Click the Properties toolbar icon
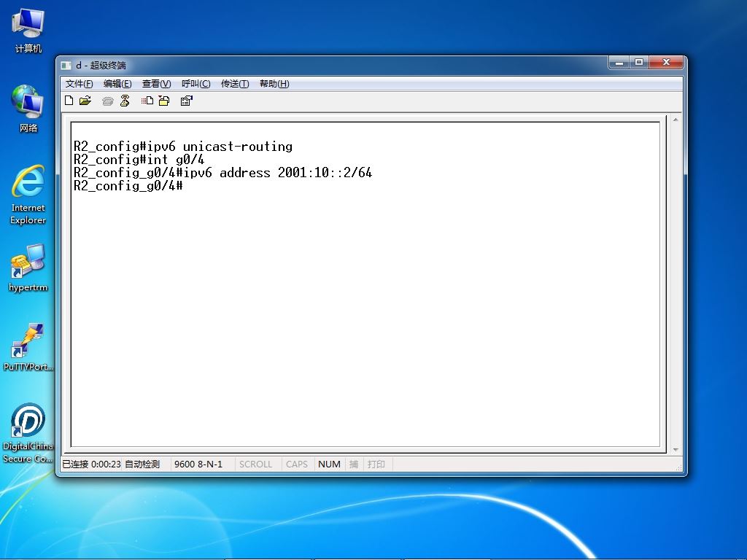 click(186, 101)
